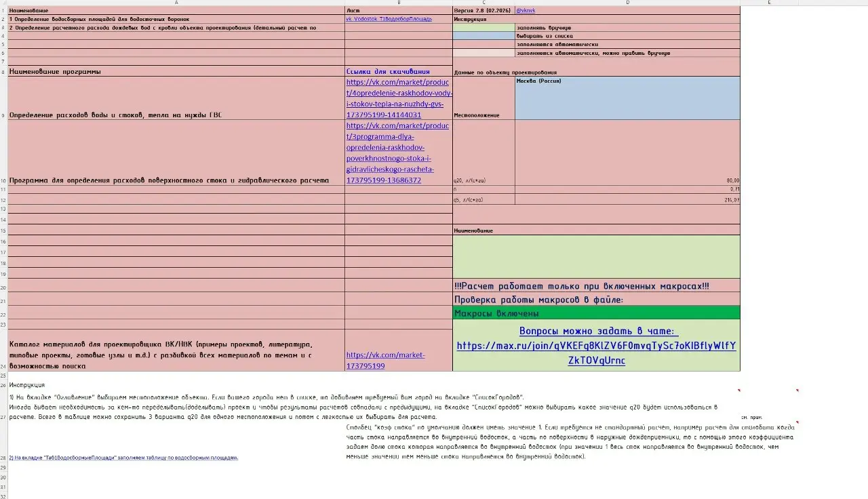Viewport: 868px width, 499px height.
Task: Select row 24 header number
Action: [x=3, y=366]
